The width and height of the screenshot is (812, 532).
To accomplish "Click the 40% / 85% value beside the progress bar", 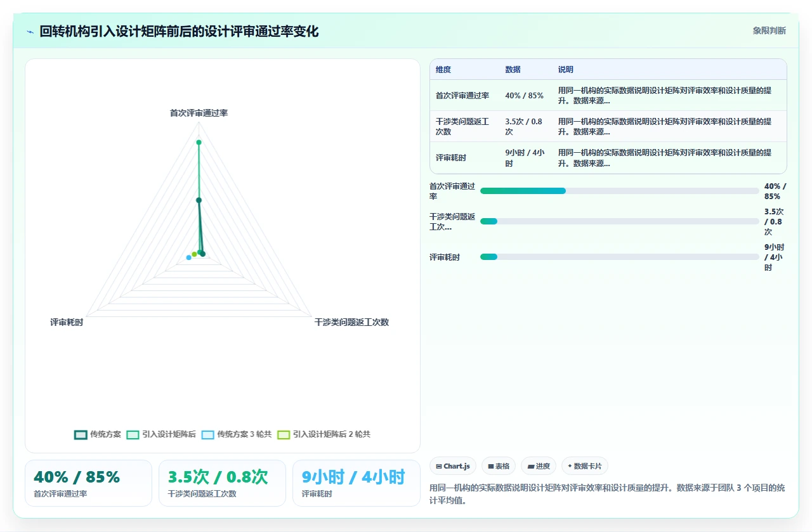I will click(775, 191).
